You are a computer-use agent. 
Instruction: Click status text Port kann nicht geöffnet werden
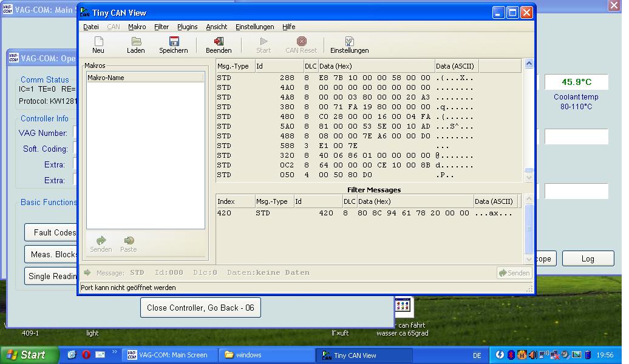[x=128, y=288]
